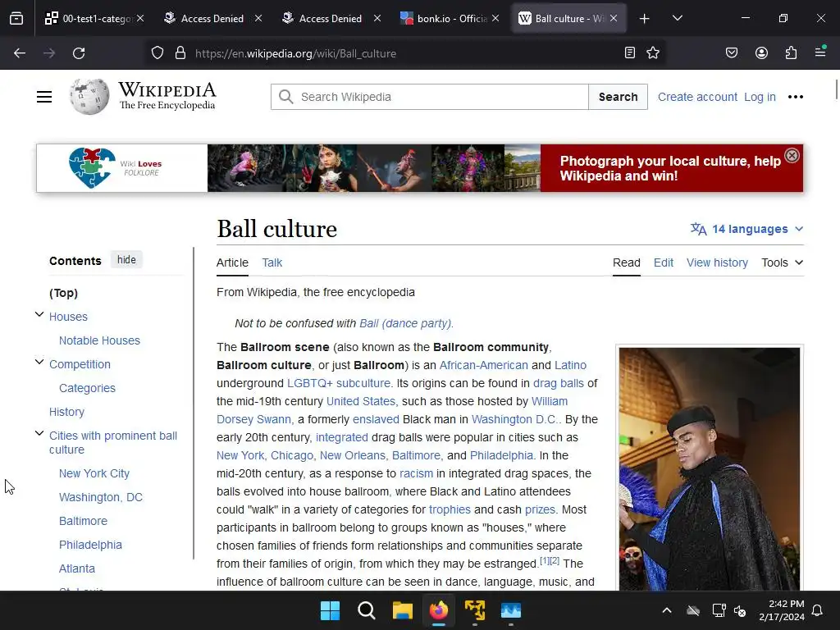Select the Article tab

point(232,262)
